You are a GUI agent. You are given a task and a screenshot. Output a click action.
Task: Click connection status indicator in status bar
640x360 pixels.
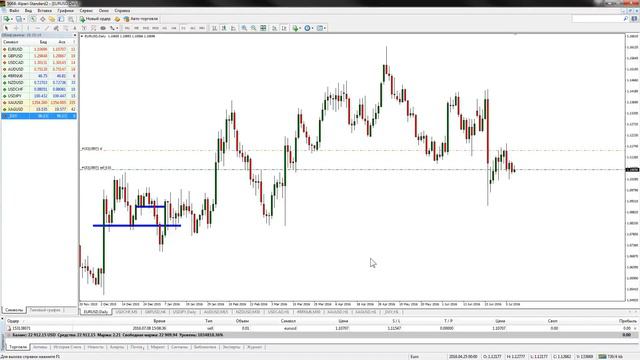(611, 357)
